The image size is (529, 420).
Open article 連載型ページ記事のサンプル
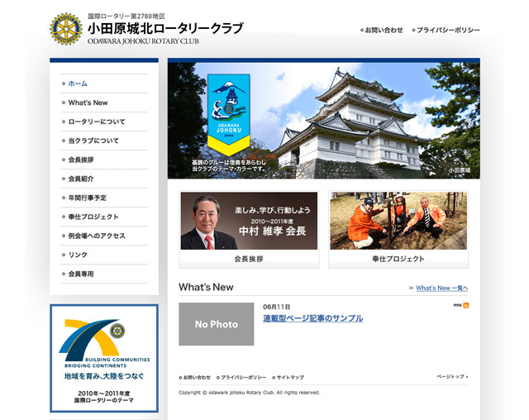click(x=313, y=318)
